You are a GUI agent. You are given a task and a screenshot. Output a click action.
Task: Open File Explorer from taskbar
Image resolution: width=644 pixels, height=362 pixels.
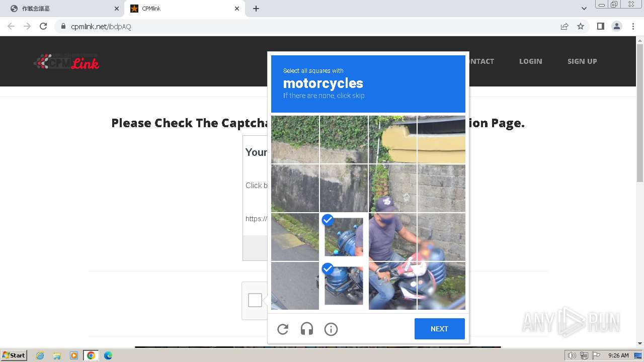click(x=57, y=355)
